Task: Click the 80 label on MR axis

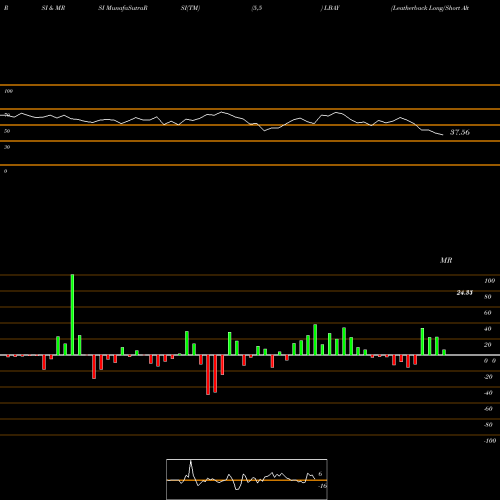Action: click(487, 297)
